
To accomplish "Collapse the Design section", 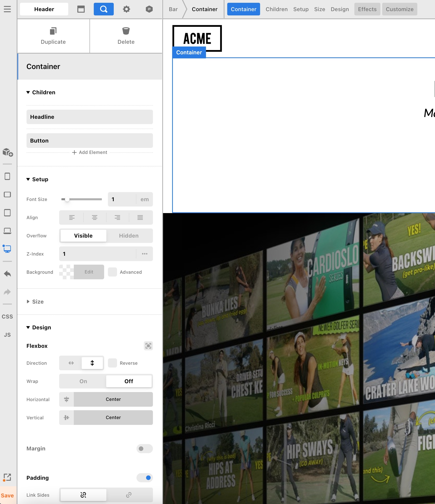I will click(41, 327).
